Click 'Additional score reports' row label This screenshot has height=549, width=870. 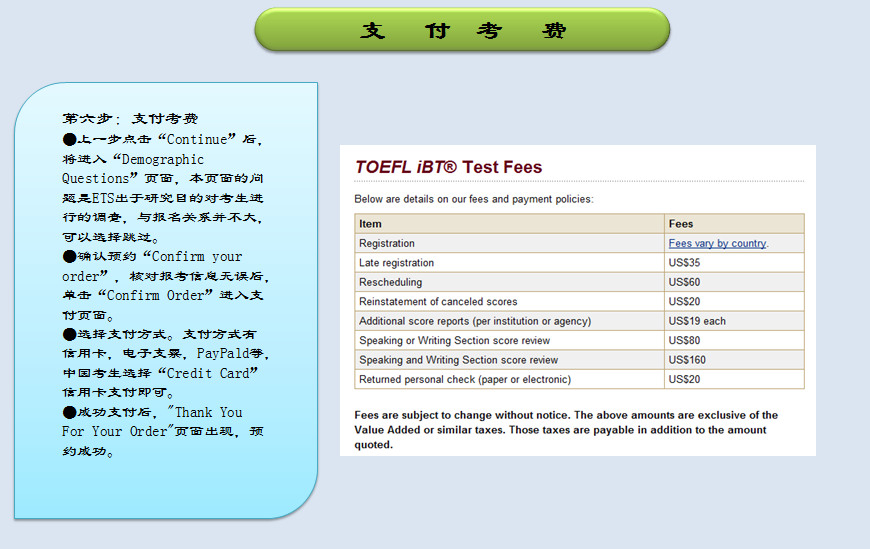(x=475, y=321)
